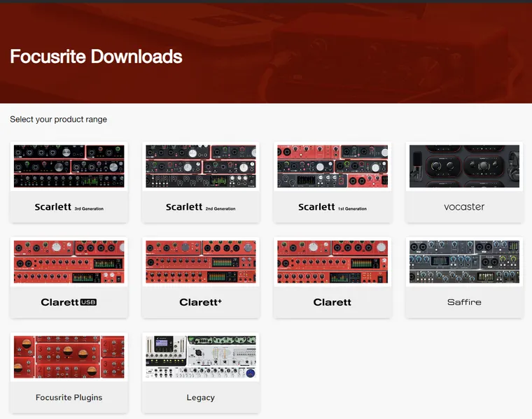This screenshot has height=419, width=532.
Task: Click the Focusrite Downloads heading
Action: 96,56
